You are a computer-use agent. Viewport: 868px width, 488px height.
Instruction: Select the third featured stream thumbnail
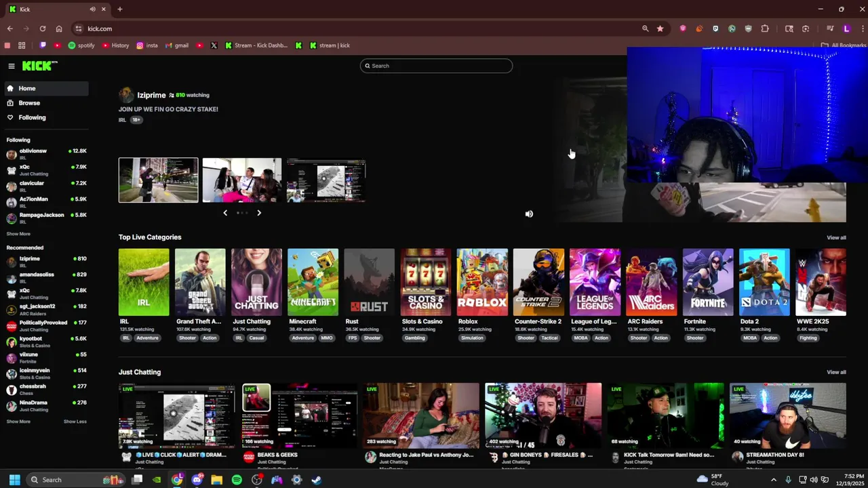click(326, 180)
